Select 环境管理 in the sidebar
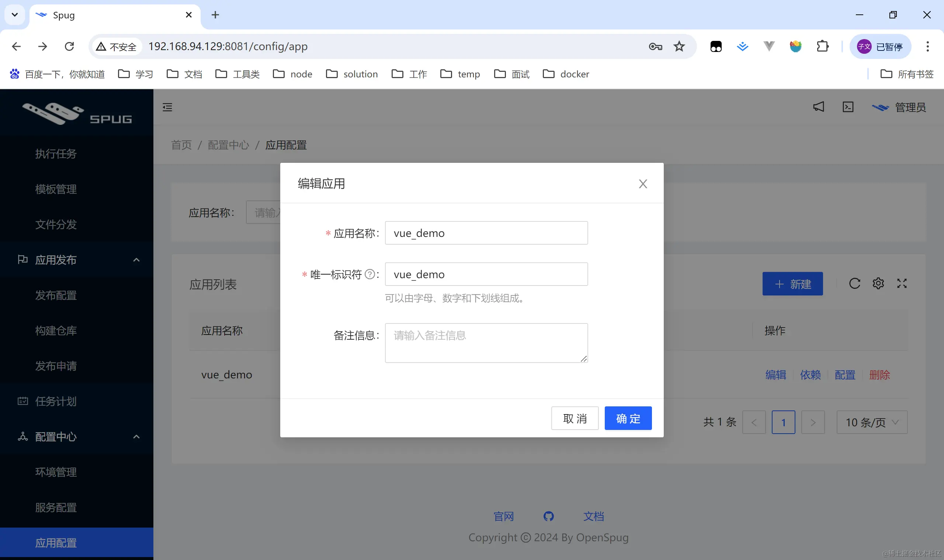 [56, 472]
